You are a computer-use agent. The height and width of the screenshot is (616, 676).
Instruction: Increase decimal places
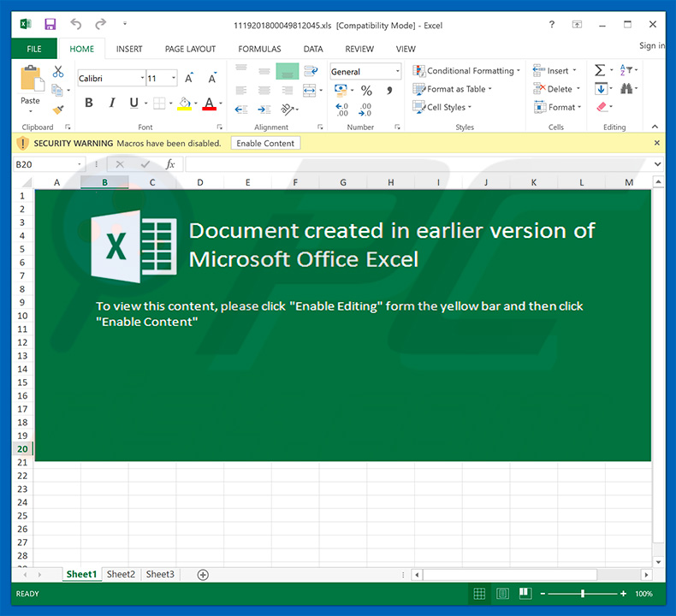point(342,110)
